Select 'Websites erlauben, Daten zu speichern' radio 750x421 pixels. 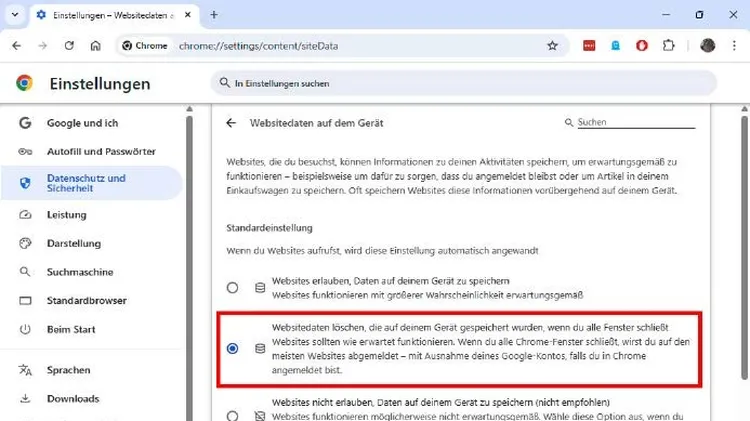click(232, 288)
